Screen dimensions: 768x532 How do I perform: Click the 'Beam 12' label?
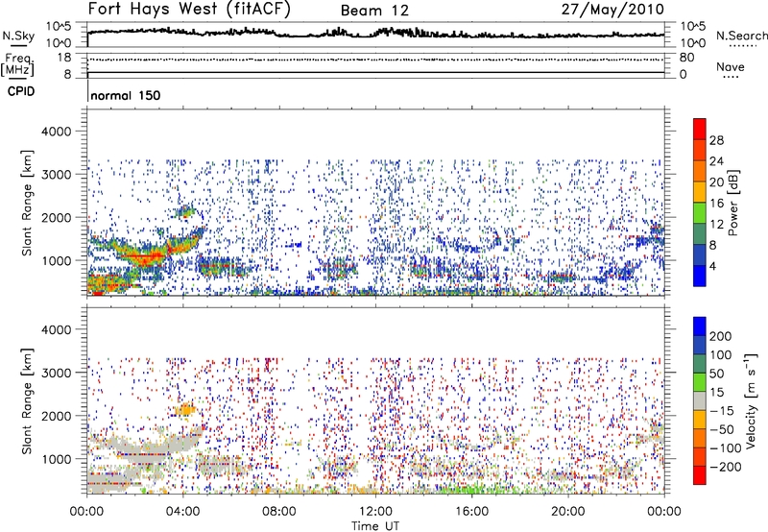coord(374,11)
